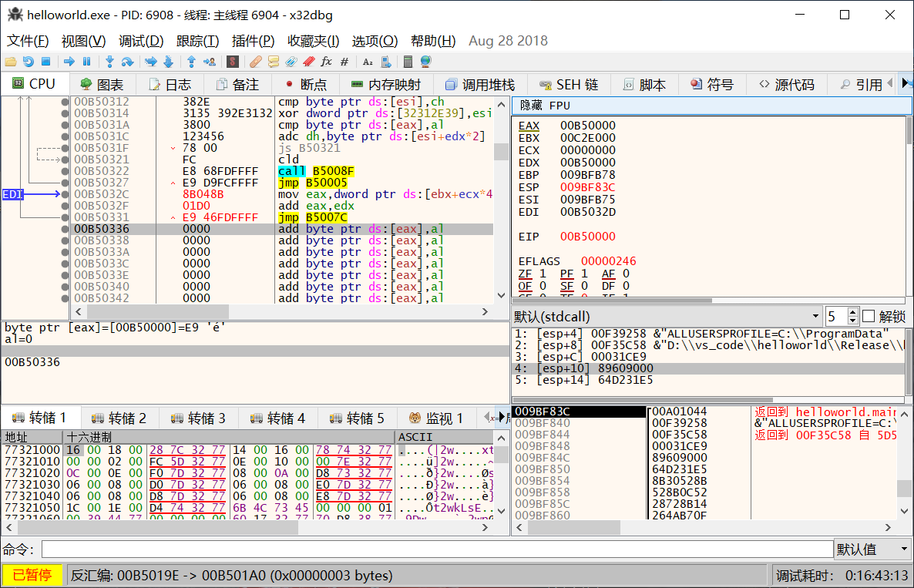Open the SEH 链 tab
Viewport: 914px width, 588px height.
click(x=569, y=85)
